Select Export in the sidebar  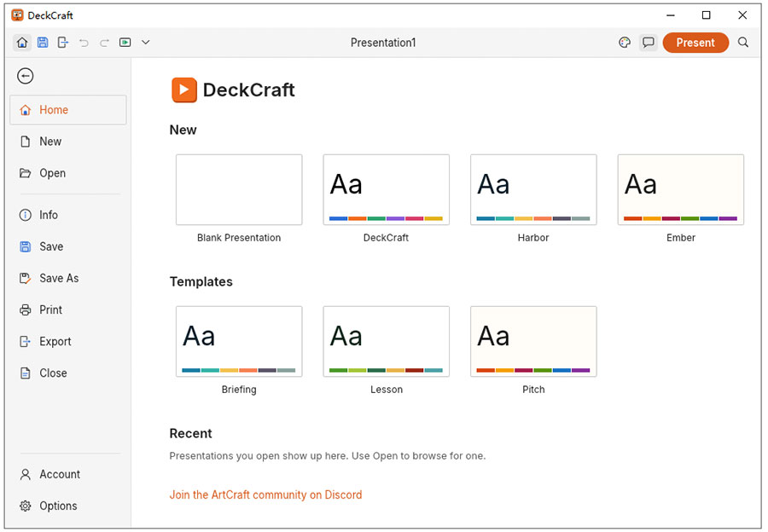68,342
